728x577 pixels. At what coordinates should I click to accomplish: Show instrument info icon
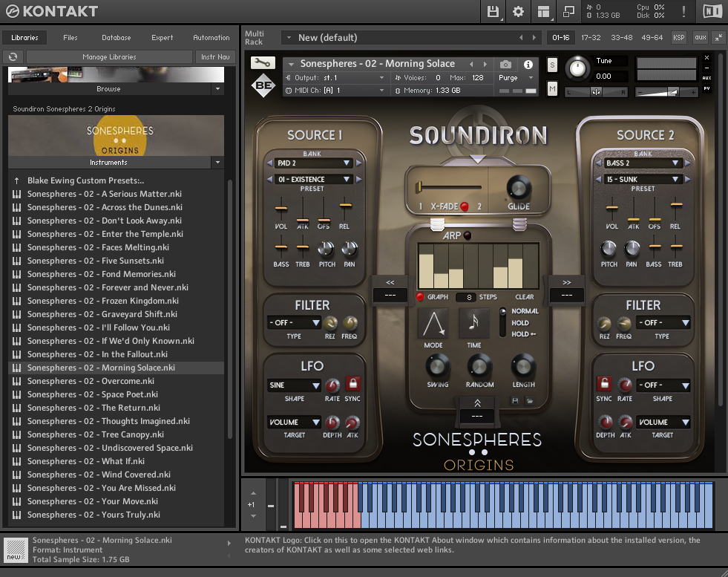pyautogui.click(x=528, y=64)
